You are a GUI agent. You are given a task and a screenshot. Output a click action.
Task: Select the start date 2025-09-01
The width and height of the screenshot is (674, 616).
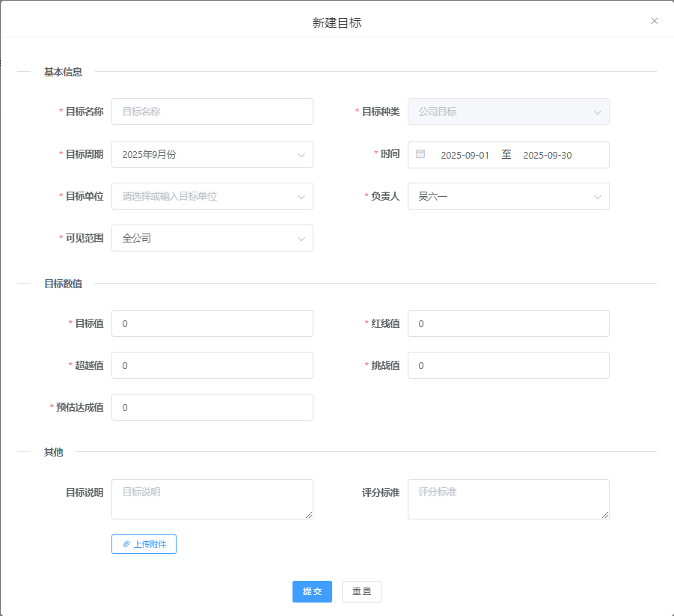tap(465, 155)
